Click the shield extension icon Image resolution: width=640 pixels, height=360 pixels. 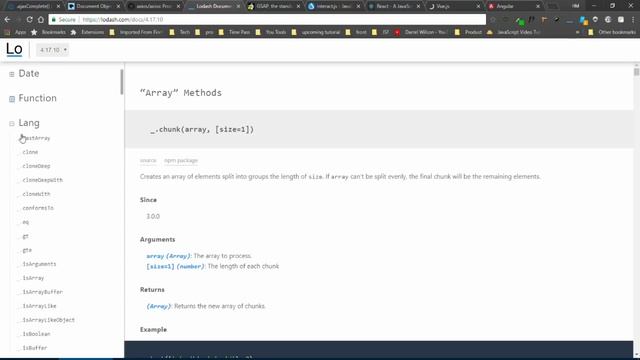596,20
